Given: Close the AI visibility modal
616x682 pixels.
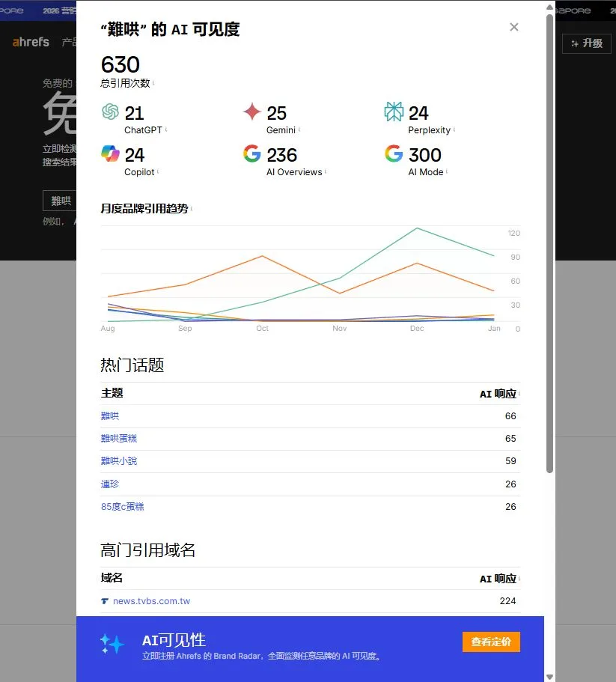Looking at the screenshot, I should (x=513, y=27).
